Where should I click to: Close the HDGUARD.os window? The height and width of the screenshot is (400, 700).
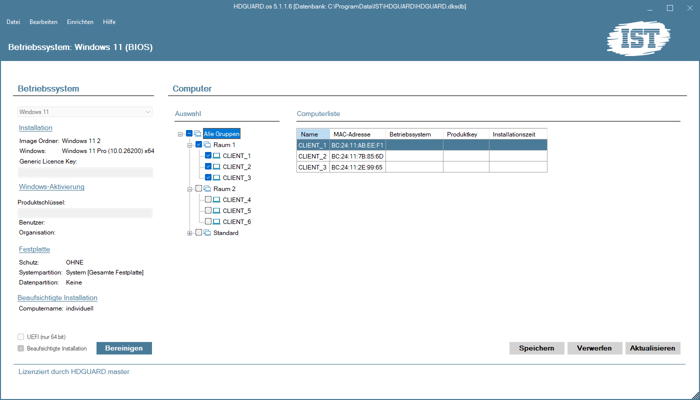pyautogui.click(x=689, y=8)
